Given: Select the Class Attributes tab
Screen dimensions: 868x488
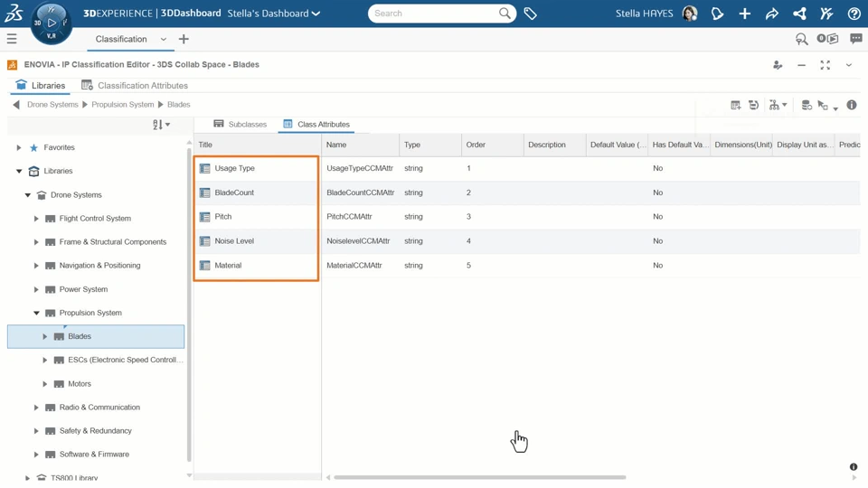Looking at the screenshot, I should (316, 125).
